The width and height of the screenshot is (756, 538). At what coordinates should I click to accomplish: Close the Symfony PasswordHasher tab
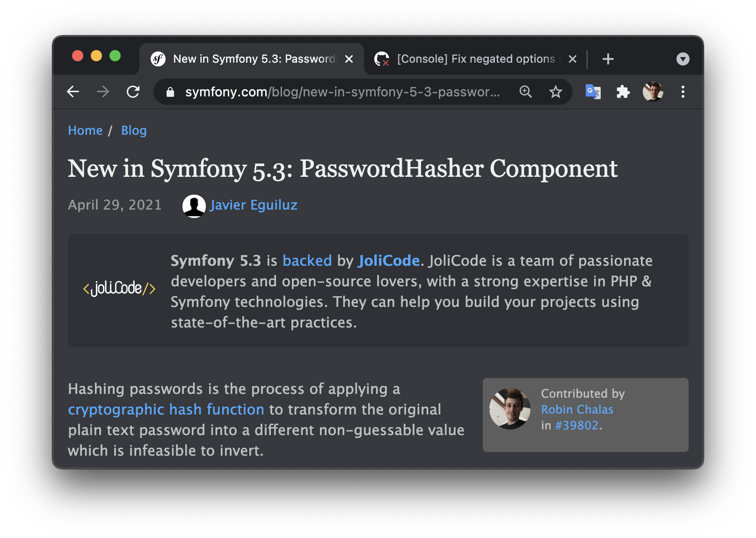pyautogui.click(x=349, y=59)
